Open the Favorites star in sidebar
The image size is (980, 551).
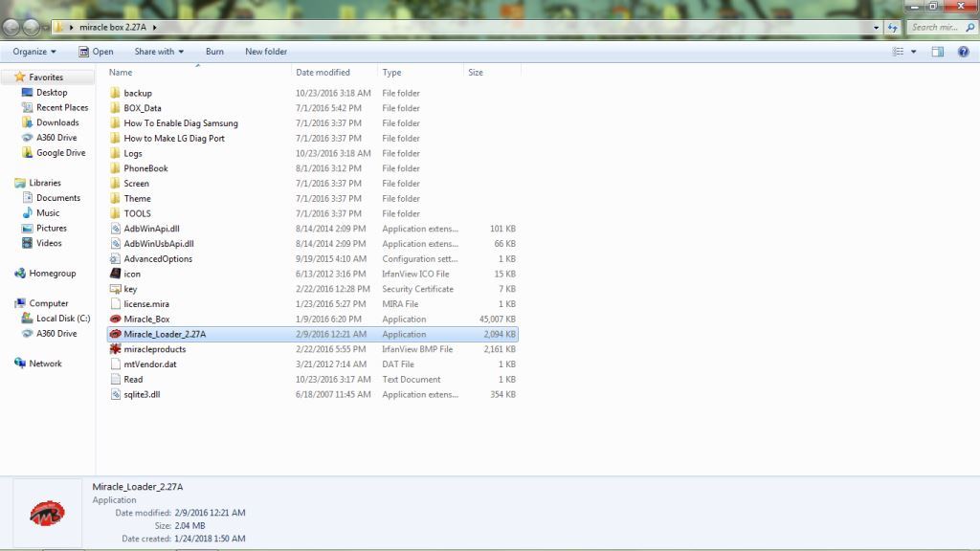(20, 77)
